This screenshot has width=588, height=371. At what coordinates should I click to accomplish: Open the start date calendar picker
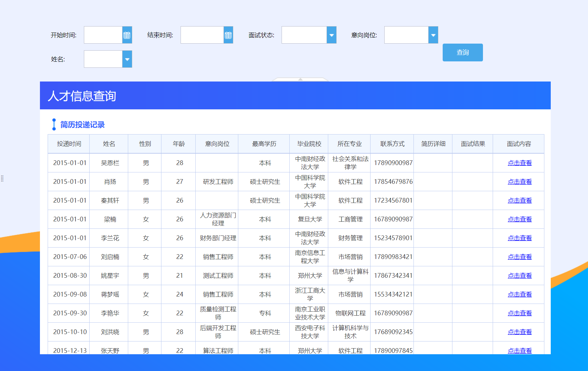127,35
